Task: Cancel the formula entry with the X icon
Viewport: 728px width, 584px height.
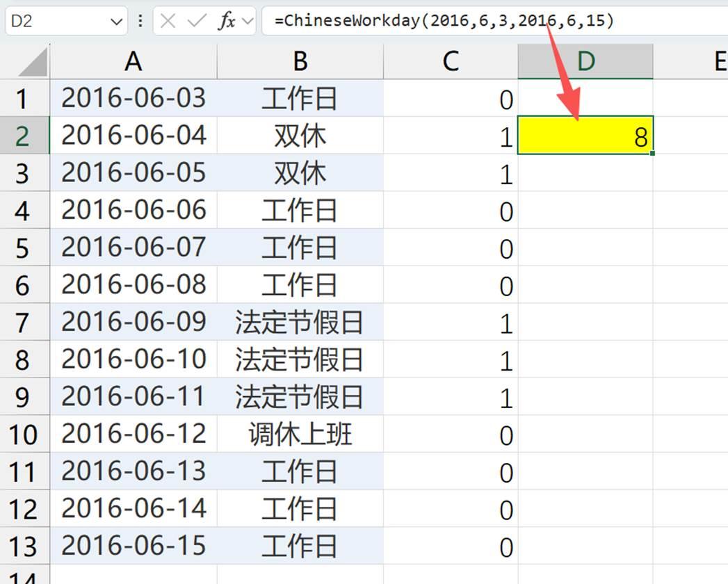Action: coord(168,21)
